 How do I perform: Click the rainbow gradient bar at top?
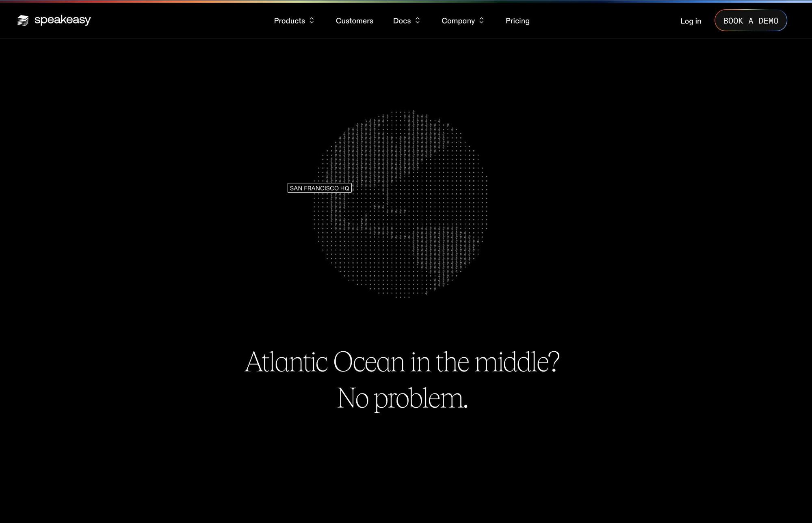406,1
